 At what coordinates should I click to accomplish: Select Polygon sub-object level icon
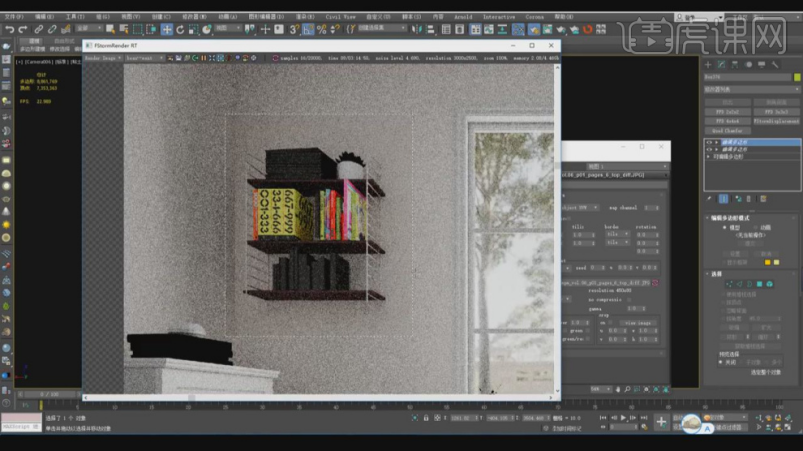(759, 284)
